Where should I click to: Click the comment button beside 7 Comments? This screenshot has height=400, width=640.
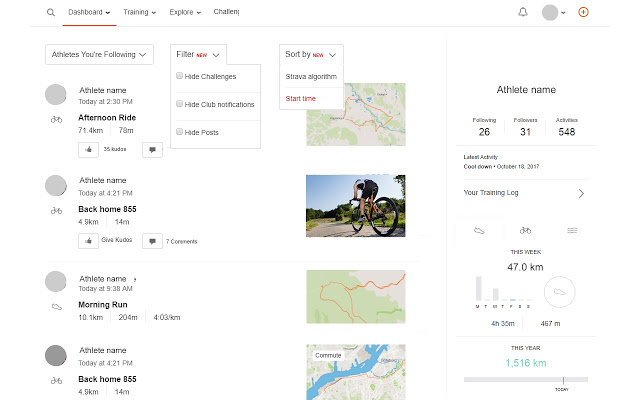click(152, 241)
